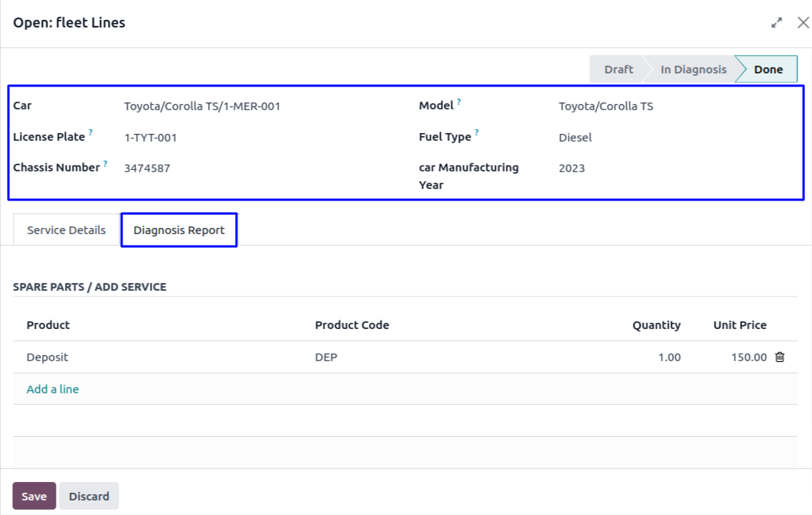
Task: Open the Diagnosis Report tab
Action: click(x=179, y=230)
